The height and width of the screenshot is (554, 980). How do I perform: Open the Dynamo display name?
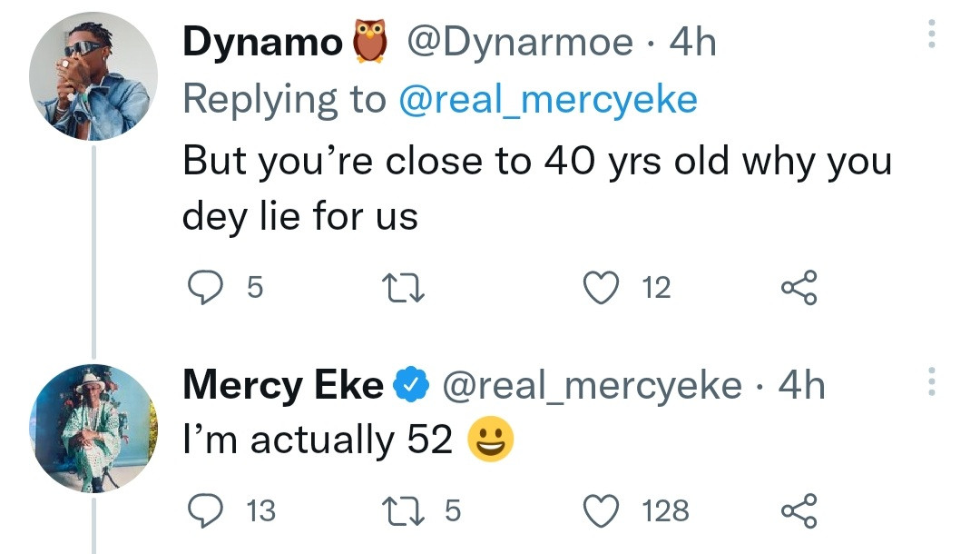(261, 43)
